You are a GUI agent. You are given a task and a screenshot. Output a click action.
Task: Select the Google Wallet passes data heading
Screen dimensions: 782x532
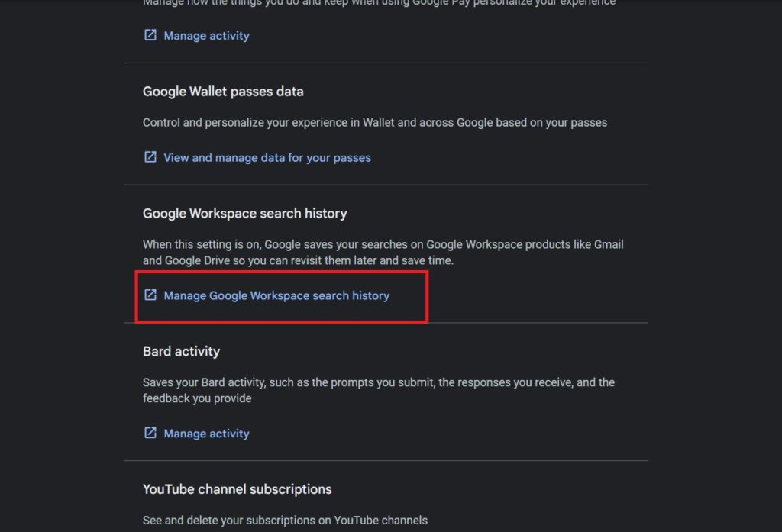223,92
